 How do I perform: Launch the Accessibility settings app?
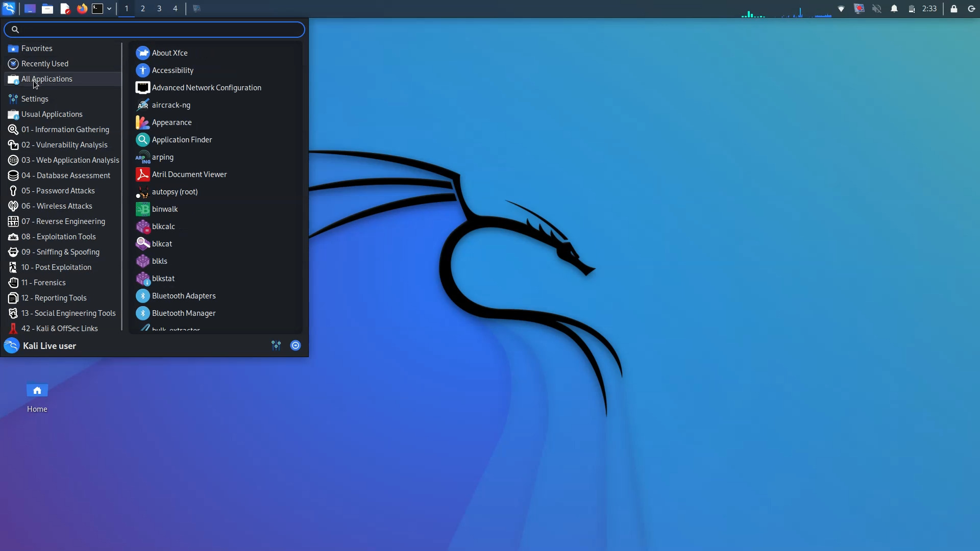[x=216, y=70]
